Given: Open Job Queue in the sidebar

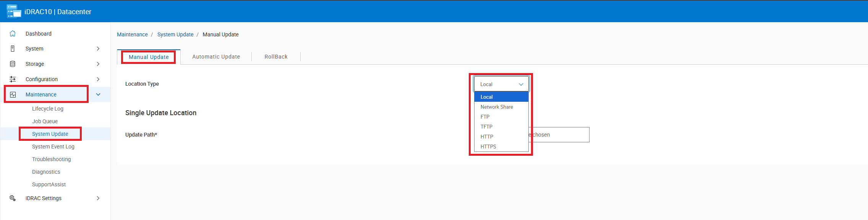Looking at the screenshot, I should (x=45, y=121).
